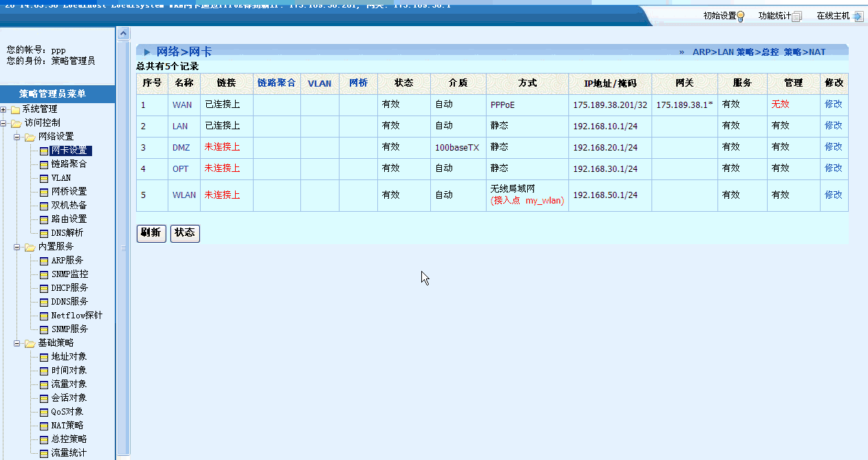This screenshot has height=460, width=868.
Task: Click the sidebar scroll up arrow
Action: (123, 33)
